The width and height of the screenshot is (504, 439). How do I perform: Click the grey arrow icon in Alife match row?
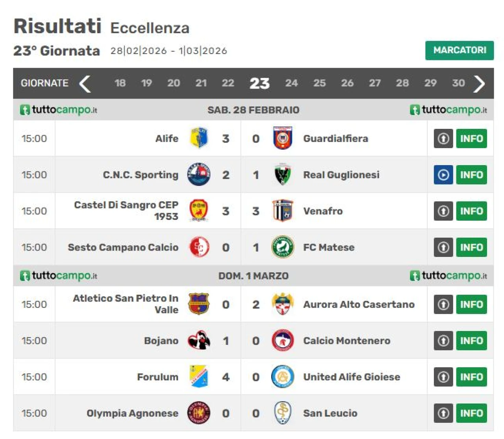(x=443, y=138)
